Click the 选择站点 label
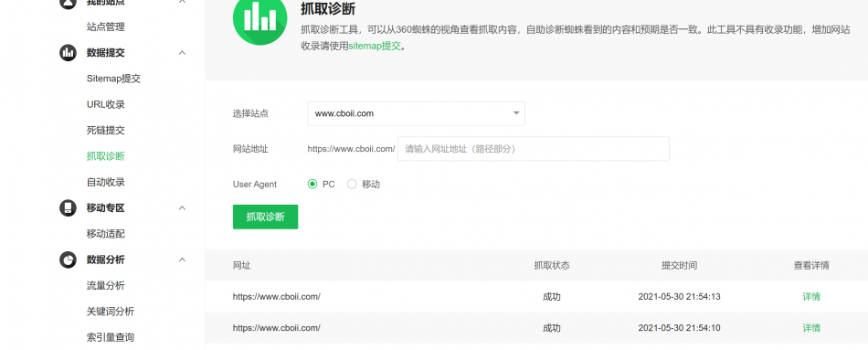The image size is (868, 350). click(x=250, y=113)
